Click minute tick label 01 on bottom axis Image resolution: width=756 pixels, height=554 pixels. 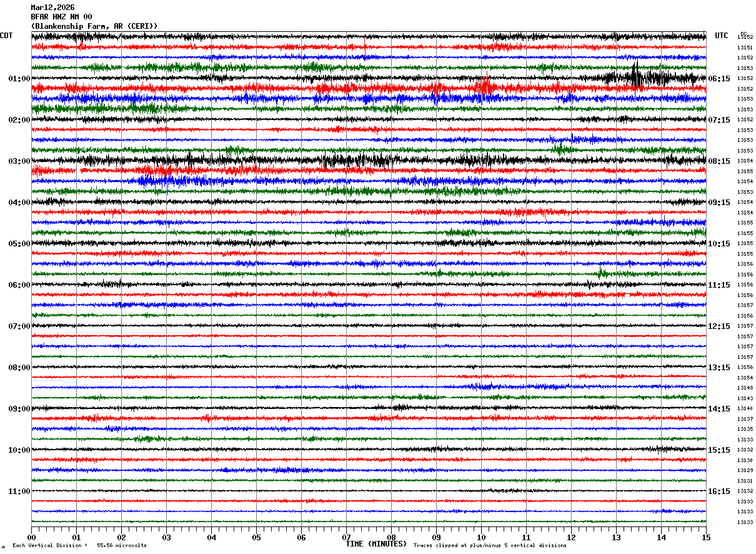click(x=76, y=538)
